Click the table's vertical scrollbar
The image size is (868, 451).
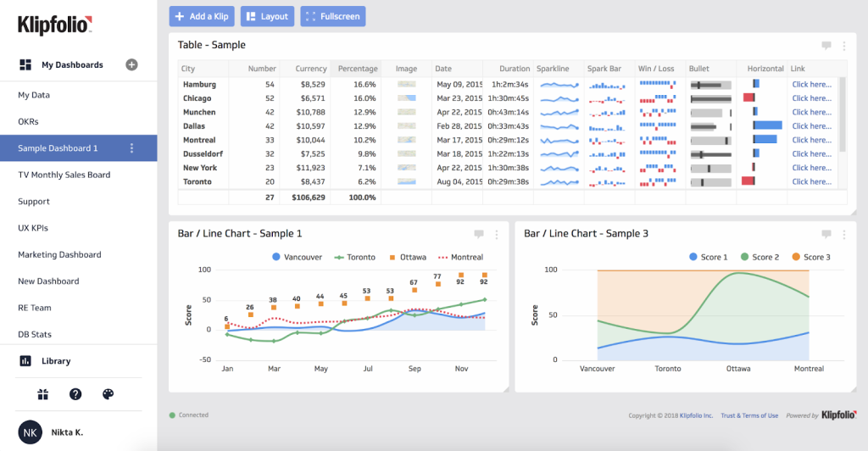tap(842, 114)
